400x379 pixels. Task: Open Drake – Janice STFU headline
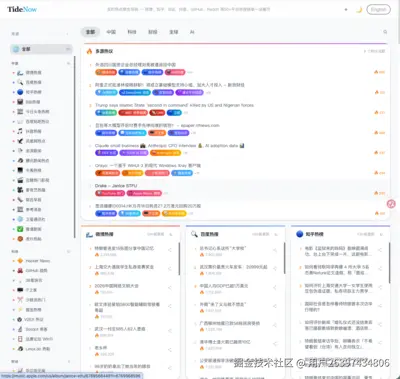116,186
